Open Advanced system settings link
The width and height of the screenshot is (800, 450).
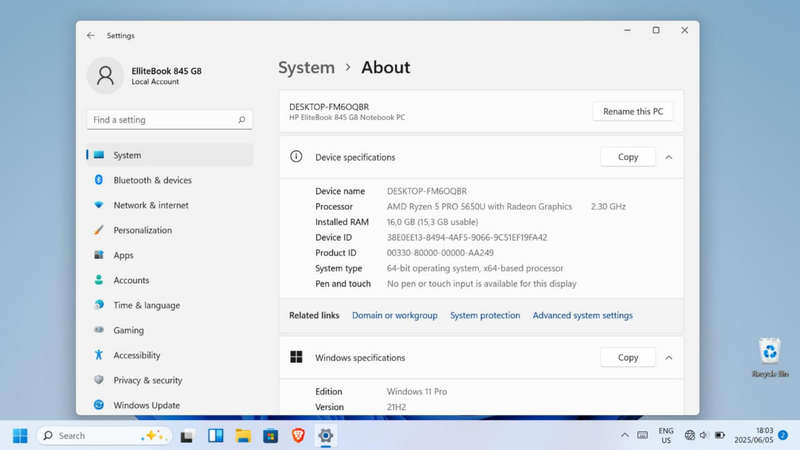583,315
